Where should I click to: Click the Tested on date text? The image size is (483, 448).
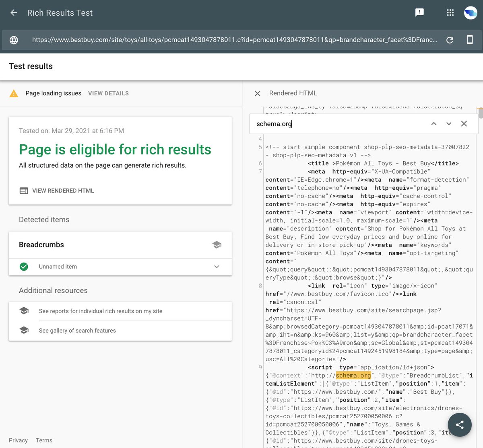click(71, 131)
